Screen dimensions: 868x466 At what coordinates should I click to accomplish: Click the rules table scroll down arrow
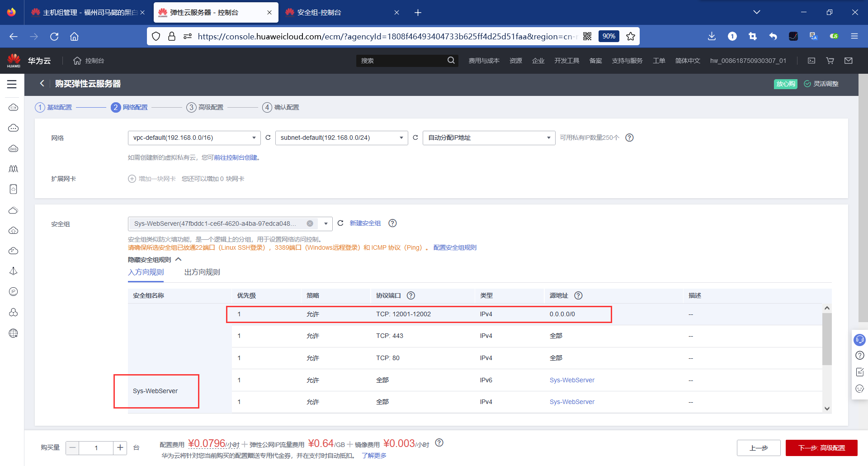(827, 408)
